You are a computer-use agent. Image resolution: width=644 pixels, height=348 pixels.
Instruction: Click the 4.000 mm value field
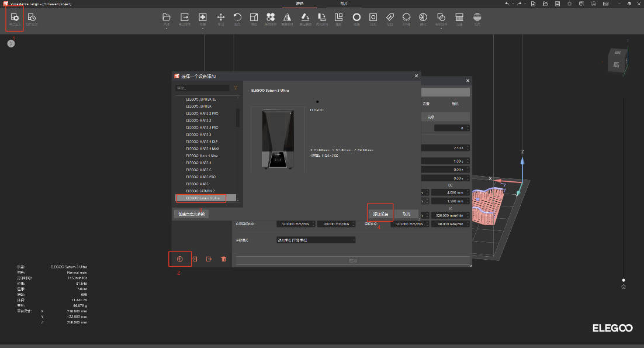(x=450, y=192)
